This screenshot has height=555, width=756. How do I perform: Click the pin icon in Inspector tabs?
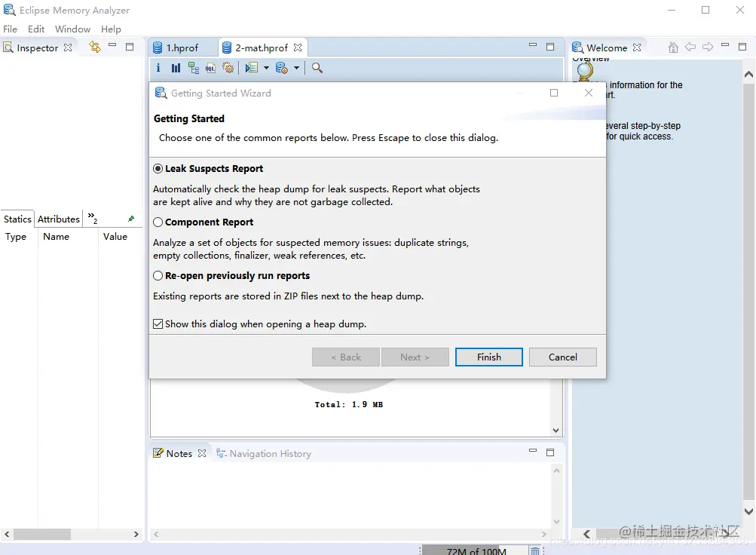131,219
